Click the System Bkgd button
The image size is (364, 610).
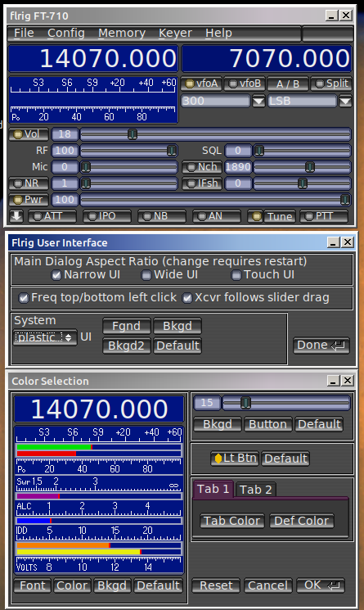pos(178,326)
